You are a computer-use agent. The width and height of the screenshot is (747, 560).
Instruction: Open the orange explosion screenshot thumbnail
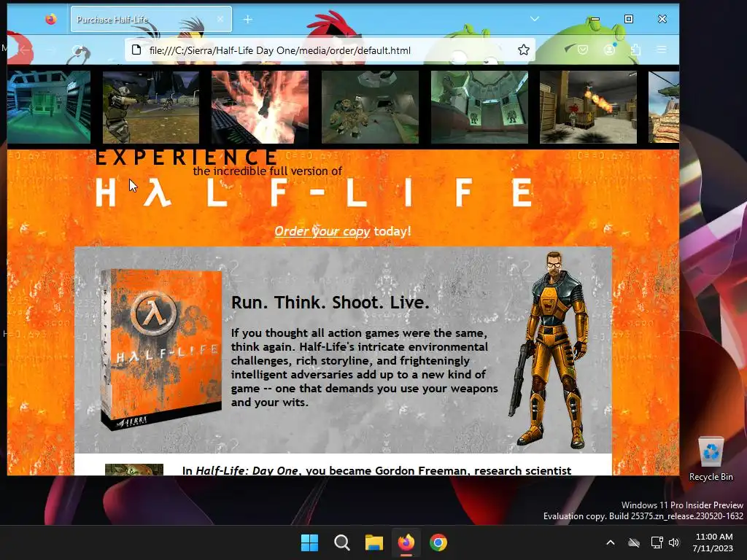click(260, 107)
